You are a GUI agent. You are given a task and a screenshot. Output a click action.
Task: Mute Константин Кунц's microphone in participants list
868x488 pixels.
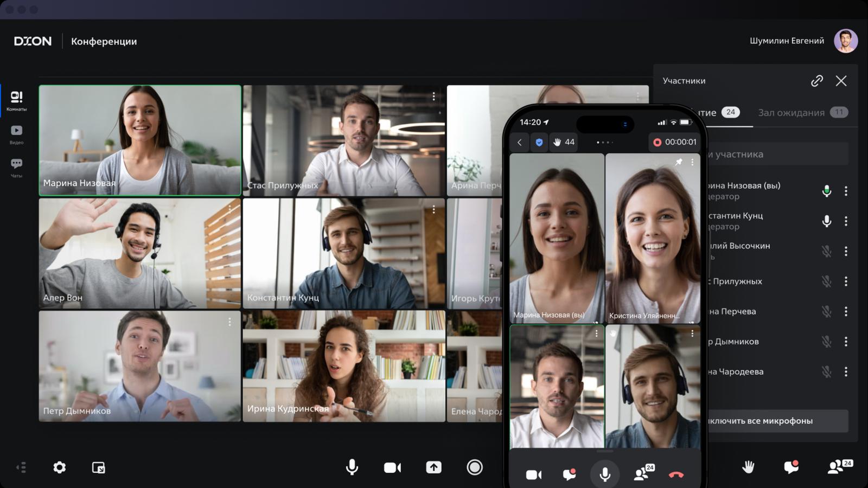(x=826, y=221)
